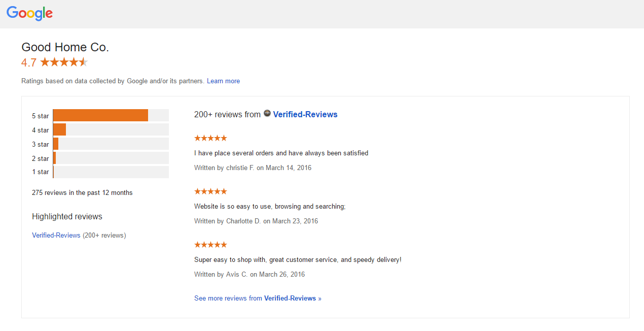Click the 4.7 overall star rating icons
The image size is (644, 331).
(64, 62)
